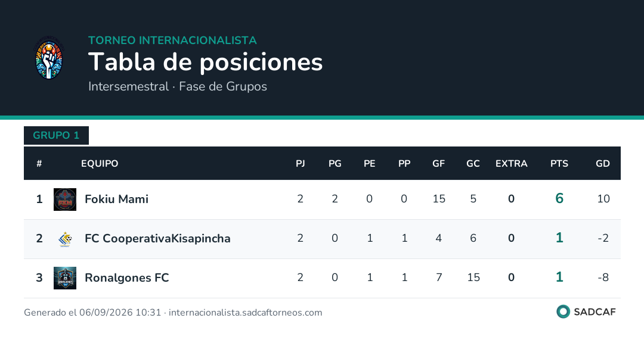The image size is (644, 343).
Task: Select the GRUPO 1 tab
Action: (x=56, y=135)
